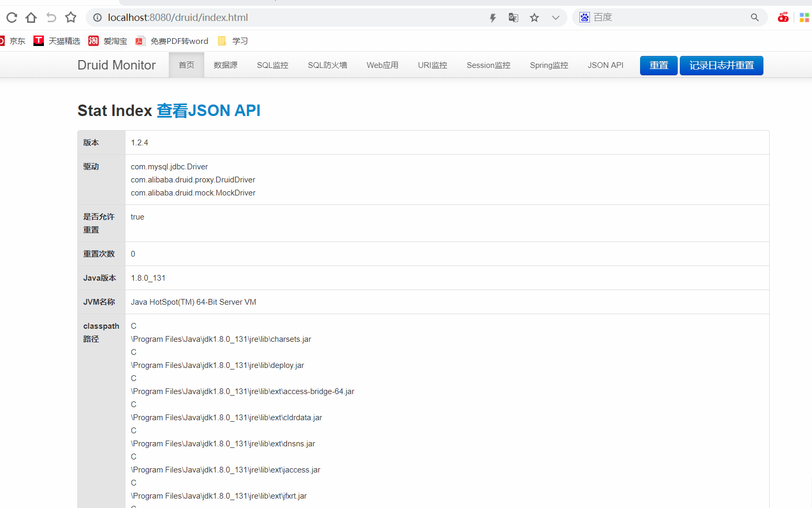Open the Google Translate extension icon
This screenshot has width=812, height=508.
point(513,17)
